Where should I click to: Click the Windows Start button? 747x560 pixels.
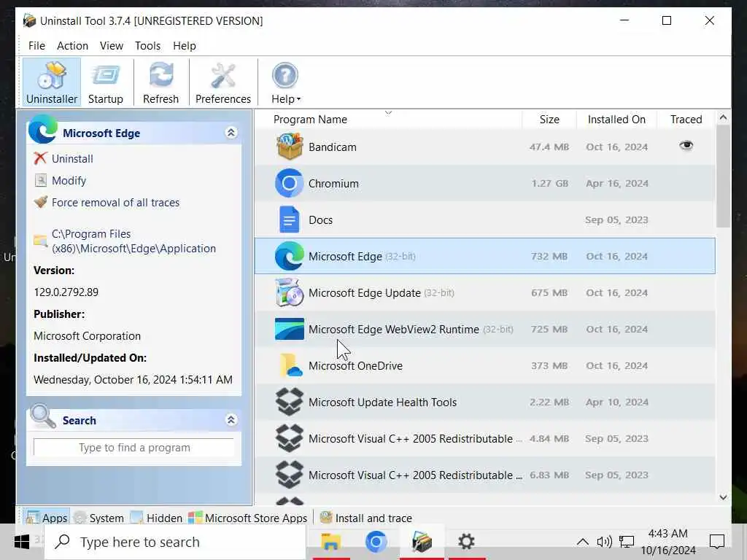[21, 542]
